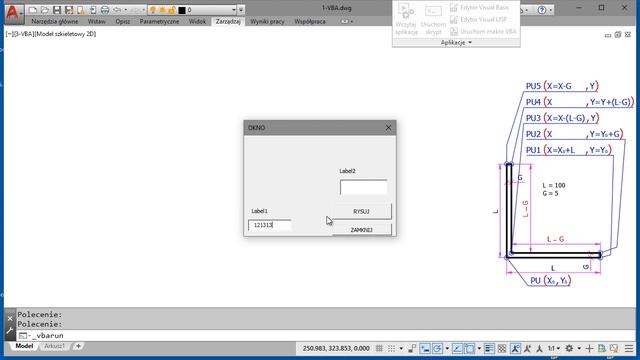The height and width of the screenshot is (360, 640).
Task: Click the Save icon
Action: [57, 10]
